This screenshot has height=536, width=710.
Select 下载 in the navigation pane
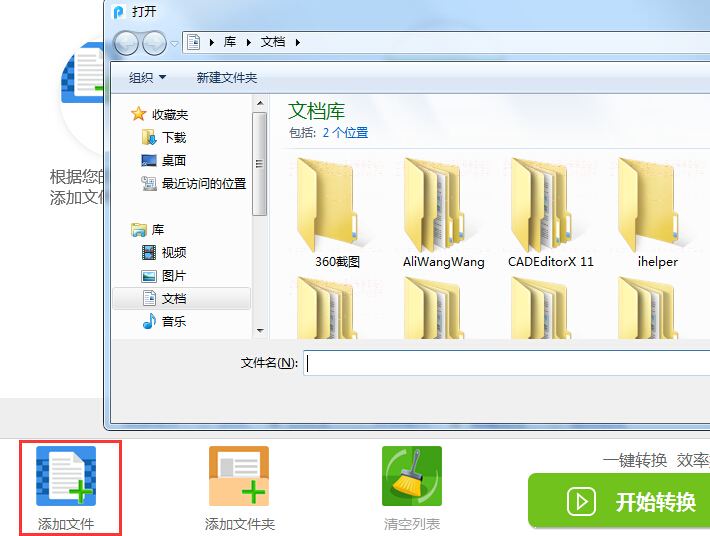pyautogui.click(x=174, y=137)
